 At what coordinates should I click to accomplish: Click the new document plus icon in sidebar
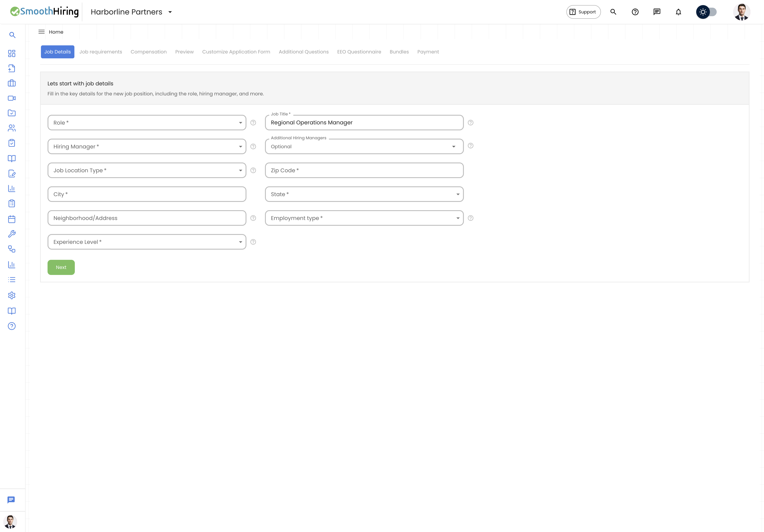tap(12, 68)
